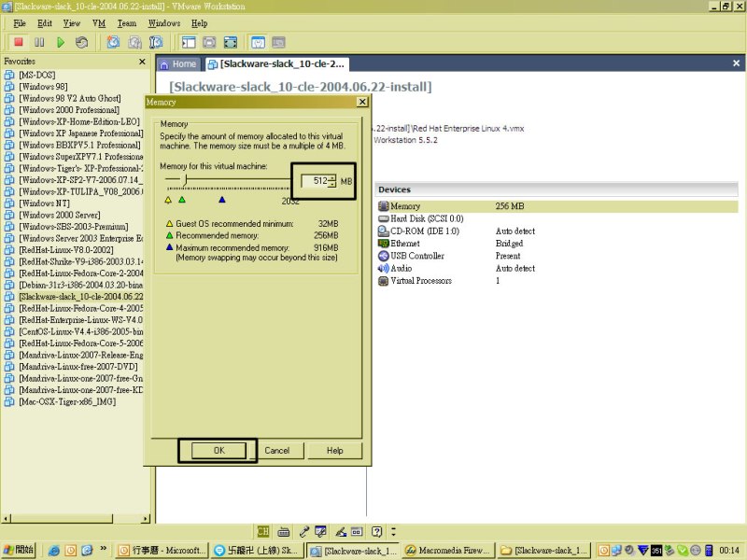Select [MS-DOS] in Favorites
The width and height of the screenshot is (747, 560).
point(36,75)
